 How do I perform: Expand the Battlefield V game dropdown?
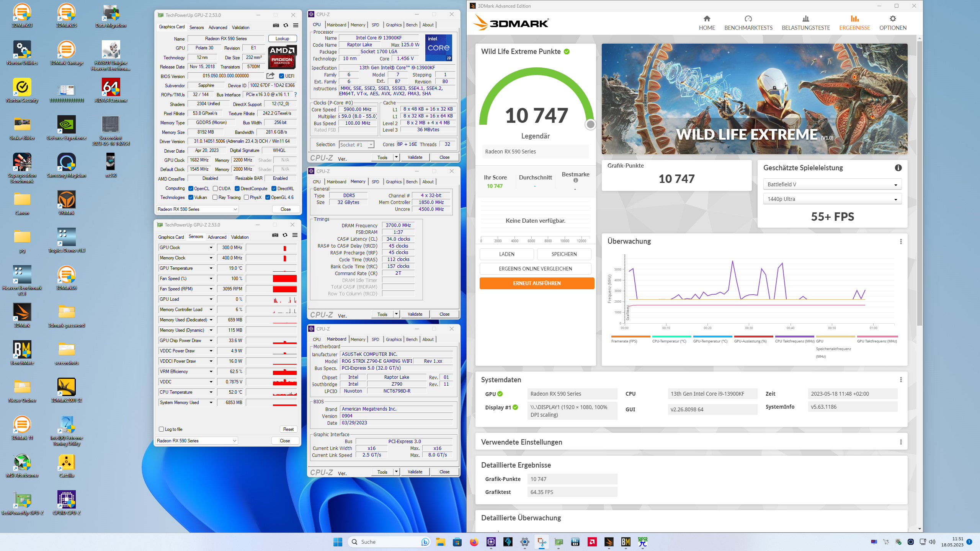pyautogui.click(x=832, y=184)
